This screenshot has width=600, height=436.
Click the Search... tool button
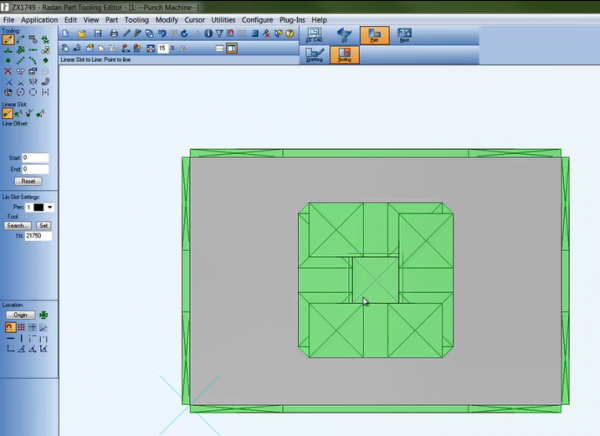tap(17, 226)
